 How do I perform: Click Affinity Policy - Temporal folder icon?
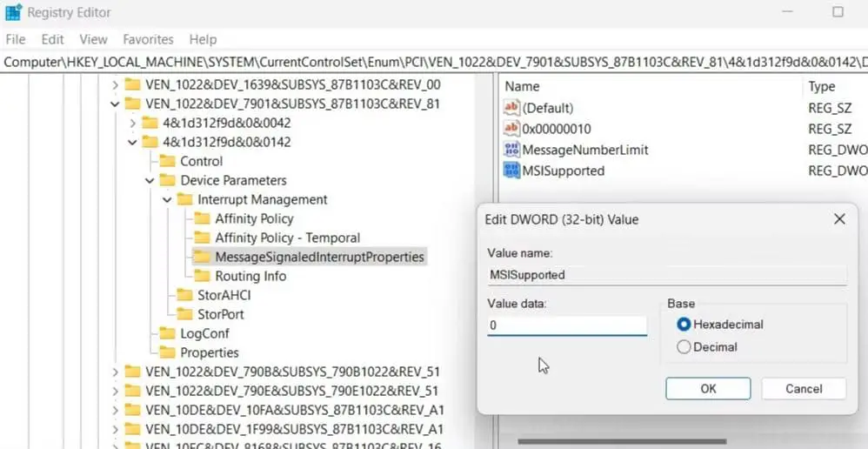(x=202, y=238)
